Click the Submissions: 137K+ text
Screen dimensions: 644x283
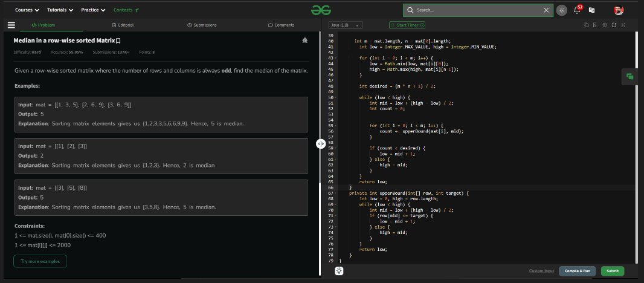(x=111, y=52)
